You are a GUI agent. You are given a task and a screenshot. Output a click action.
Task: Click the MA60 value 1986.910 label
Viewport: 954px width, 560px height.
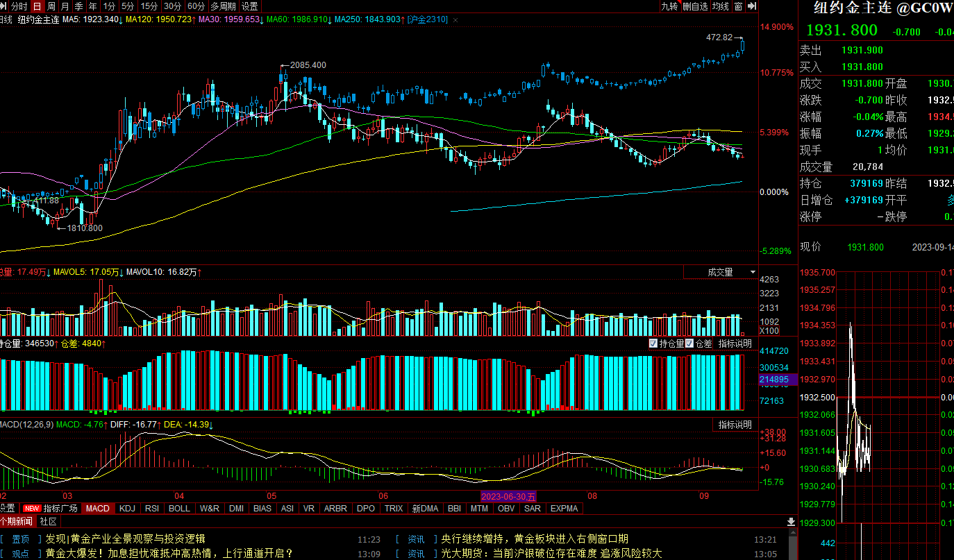point(297,19)
